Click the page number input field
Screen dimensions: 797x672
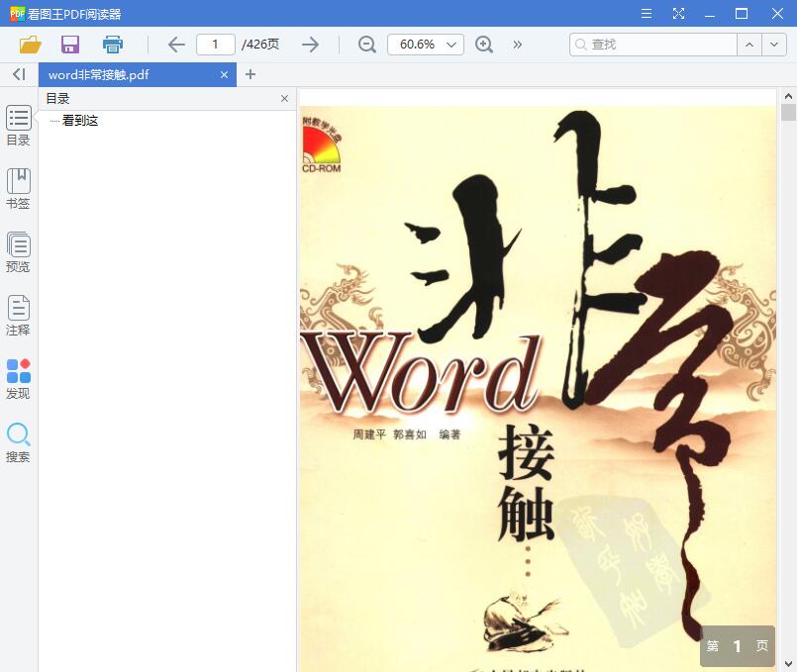pos(216,45)
